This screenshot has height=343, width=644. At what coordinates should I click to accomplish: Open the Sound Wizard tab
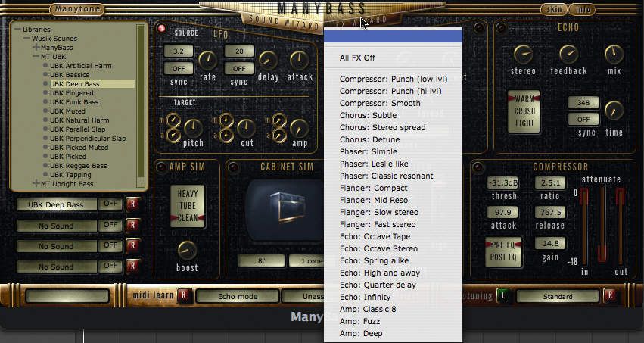coord(283,23)
